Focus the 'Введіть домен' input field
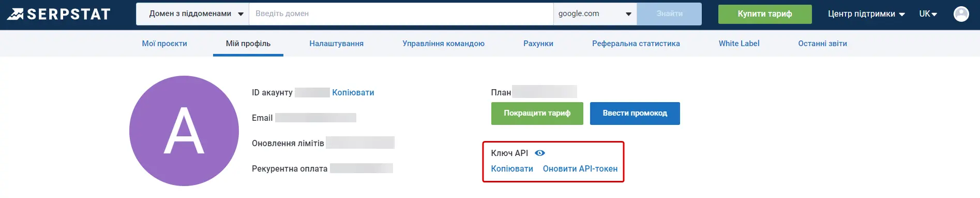 401,14
